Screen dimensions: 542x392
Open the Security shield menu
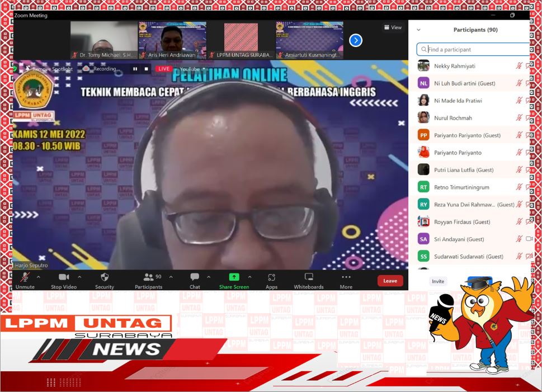tap(105, 281)
